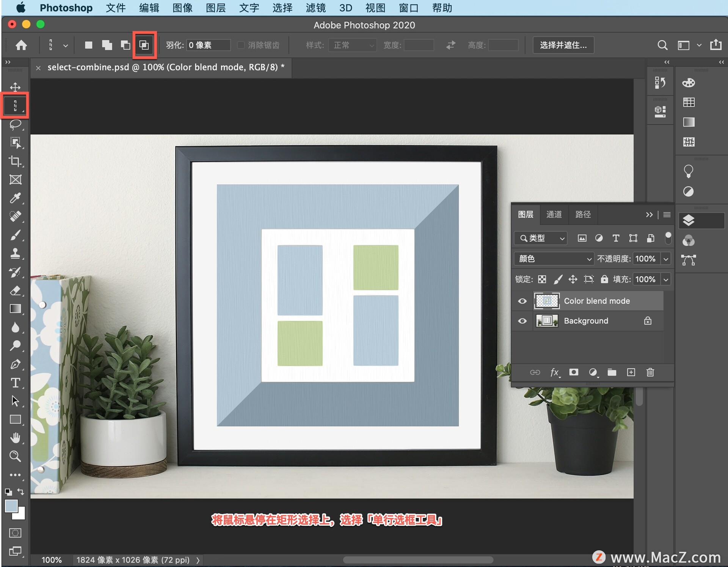
Task: Hide the Background layer
Action: tap(522, 321)
